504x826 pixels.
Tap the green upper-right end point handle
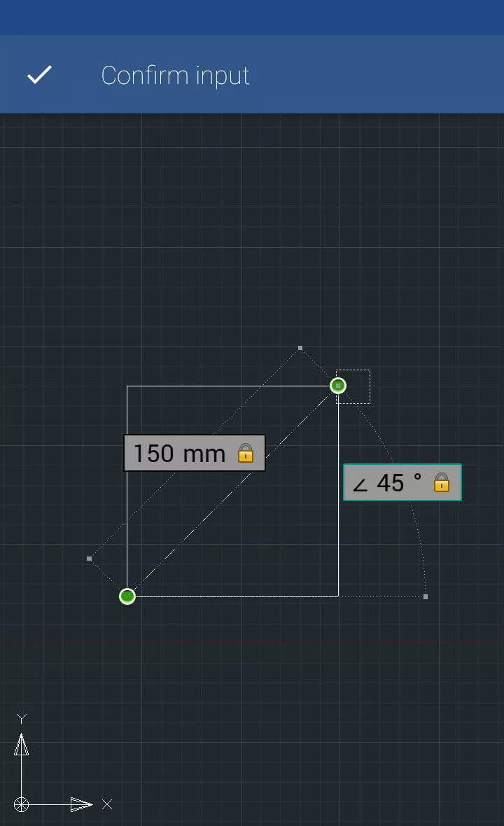pos(338,386)
